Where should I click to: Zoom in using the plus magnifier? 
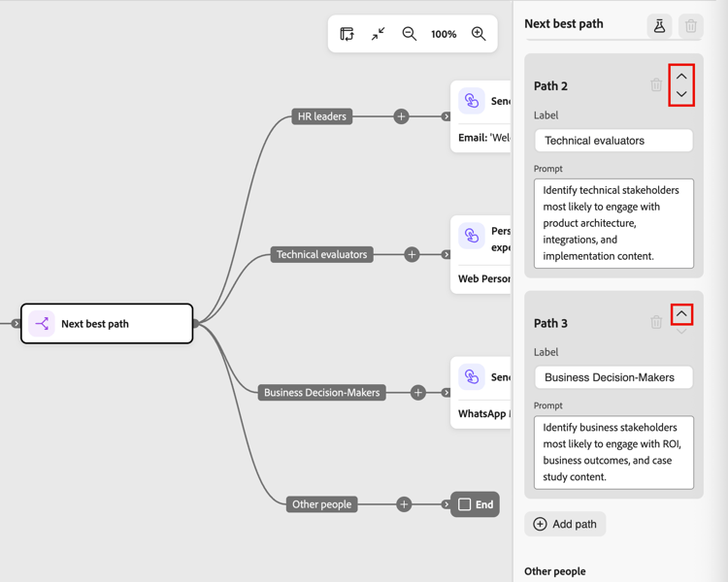479,34
